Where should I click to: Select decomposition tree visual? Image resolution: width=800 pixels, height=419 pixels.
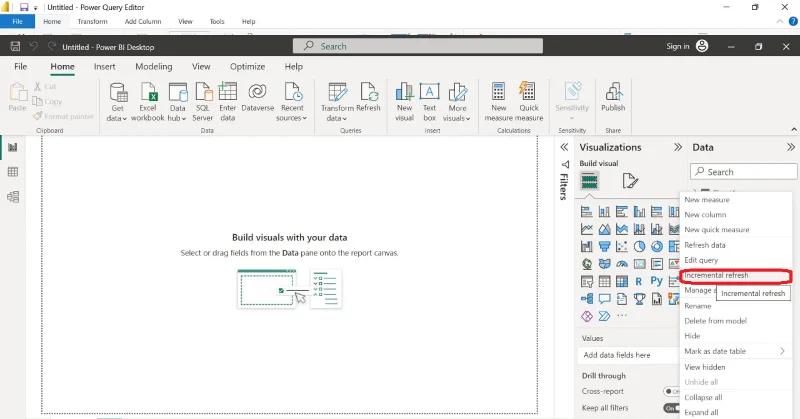[x=587, y=299]
